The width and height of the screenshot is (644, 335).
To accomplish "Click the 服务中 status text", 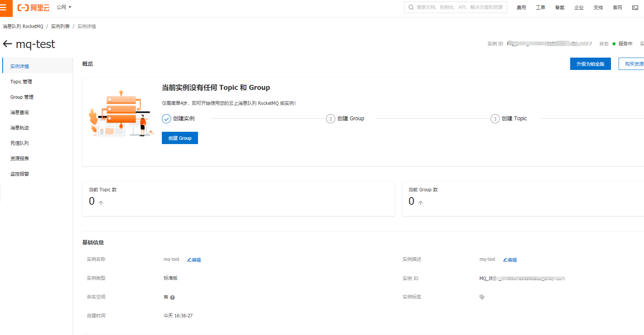I will coord(625,44).
